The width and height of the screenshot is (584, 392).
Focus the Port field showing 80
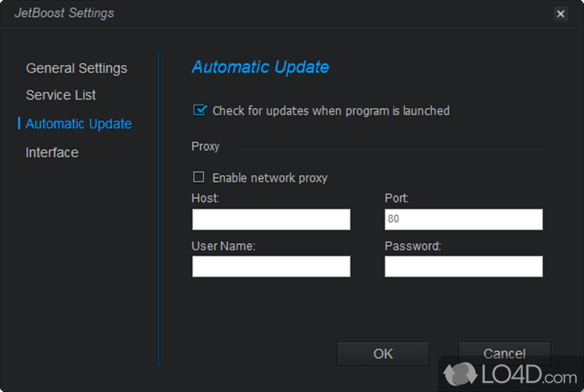tap(464, 219)
